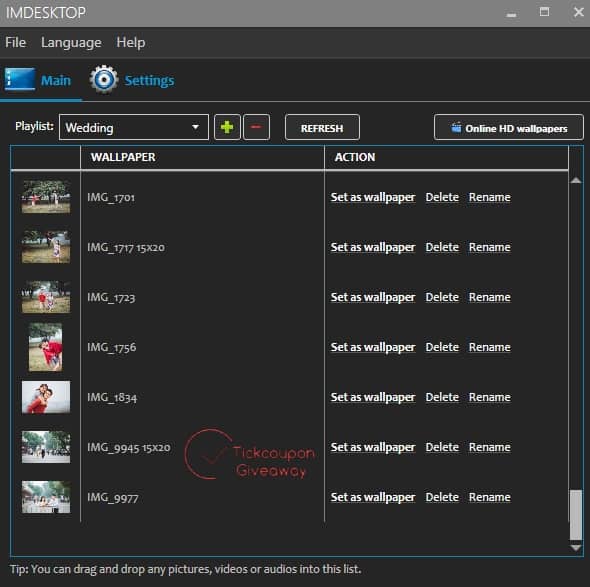Set IMG_1723 as wallpaper
This screenshot has height=587, width=590.
(373, 298)
